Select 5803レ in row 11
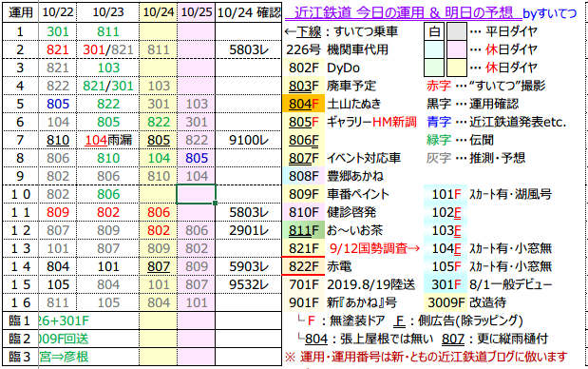Image resolution: width=588 pixels, height=369 pixels. pyautogui.click(x=249, y=212)
